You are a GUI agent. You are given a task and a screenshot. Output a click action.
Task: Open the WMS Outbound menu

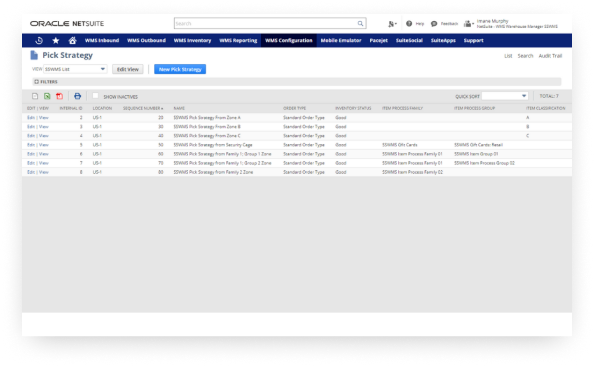[146, 41]
